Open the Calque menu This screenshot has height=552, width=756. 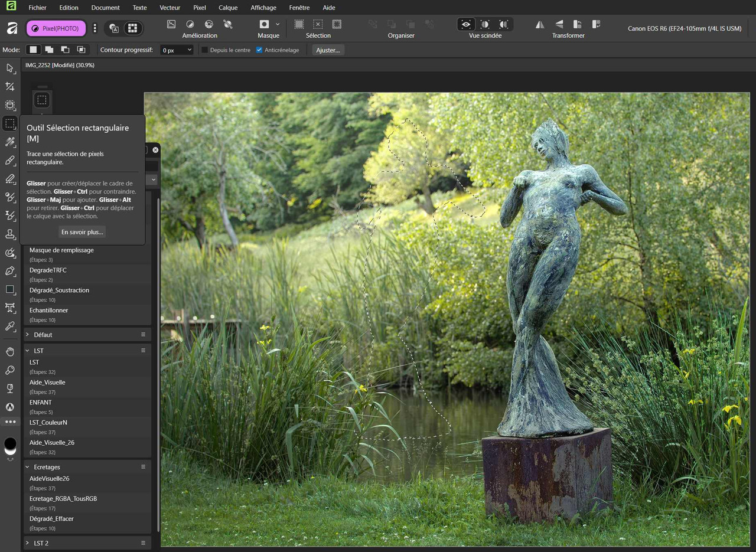(228, 8)
